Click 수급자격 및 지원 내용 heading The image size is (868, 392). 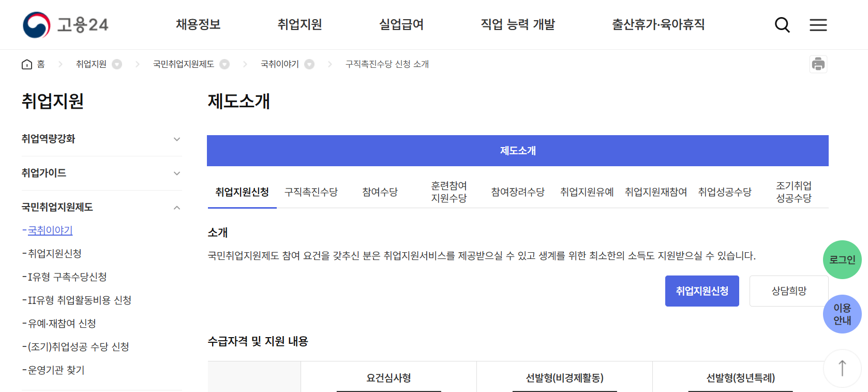click(x=258, y=341)
